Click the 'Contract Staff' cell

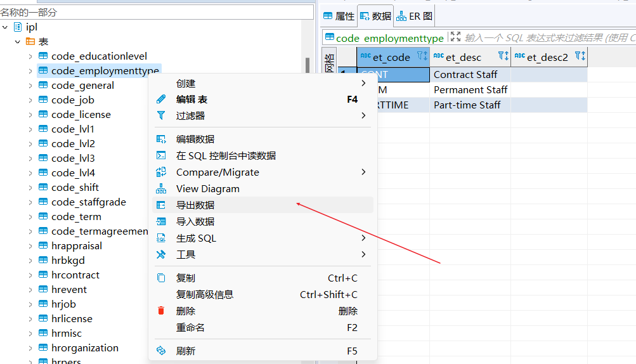coord(470,75)
